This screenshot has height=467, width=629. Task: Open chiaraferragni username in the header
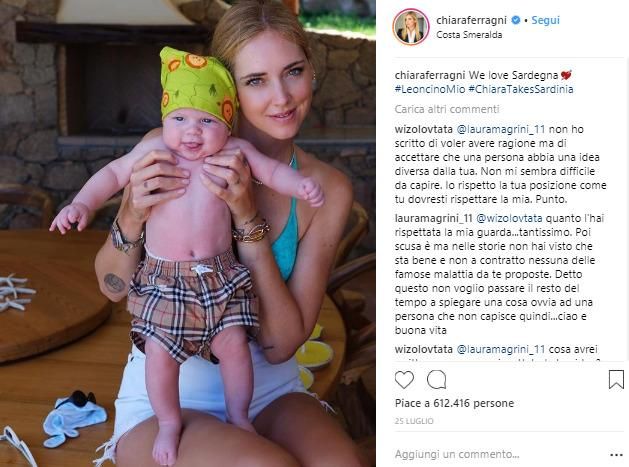pyautogui.click(x=471, y=20)
